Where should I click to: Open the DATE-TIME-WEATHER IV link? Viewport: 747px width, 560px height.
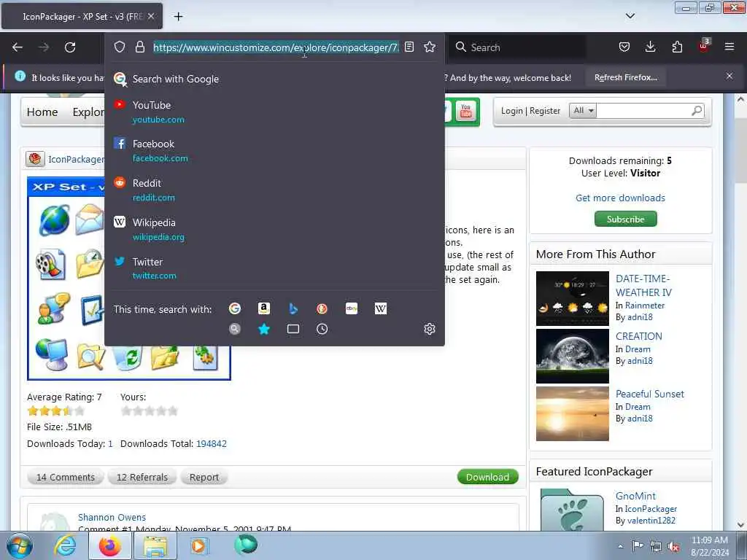[643, 285]
